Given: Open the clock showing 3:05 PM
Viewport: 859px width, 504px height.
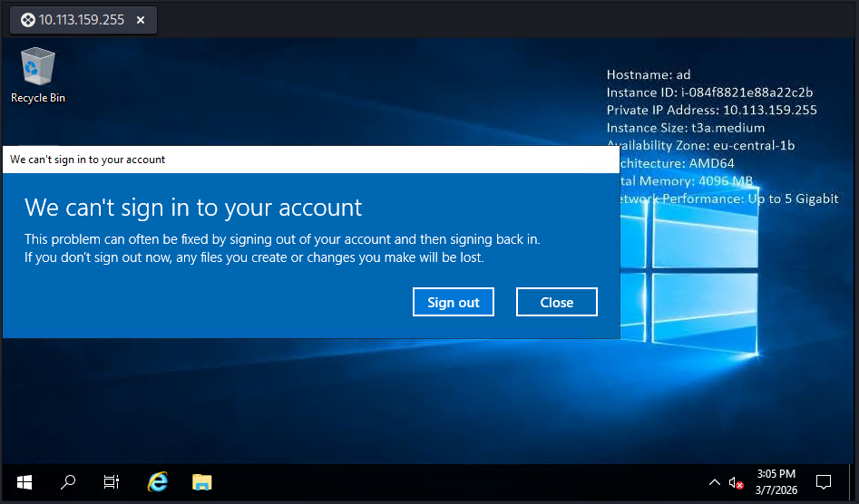Looking at the screenshot, I should [775, 481].
